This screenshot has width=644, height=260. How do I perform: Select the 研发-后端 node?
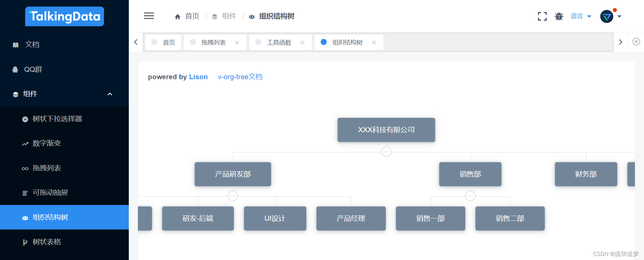click(x=198, y=218)
